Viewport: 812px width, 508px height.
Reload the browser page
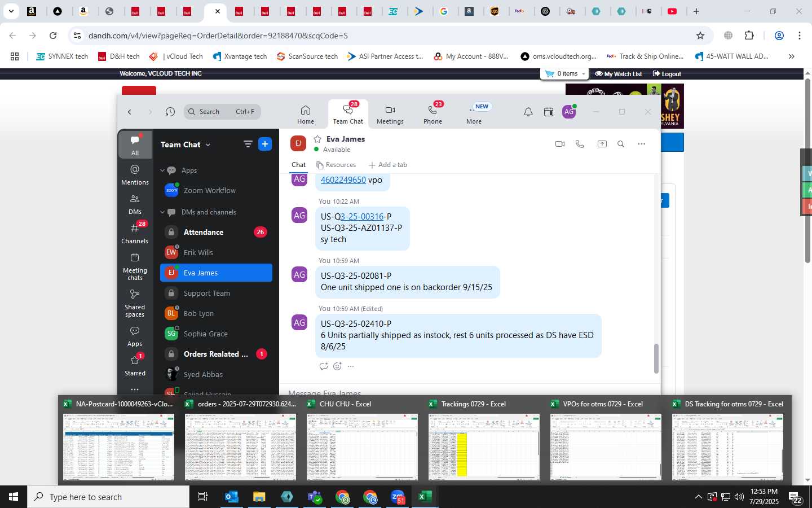[53, 36]
